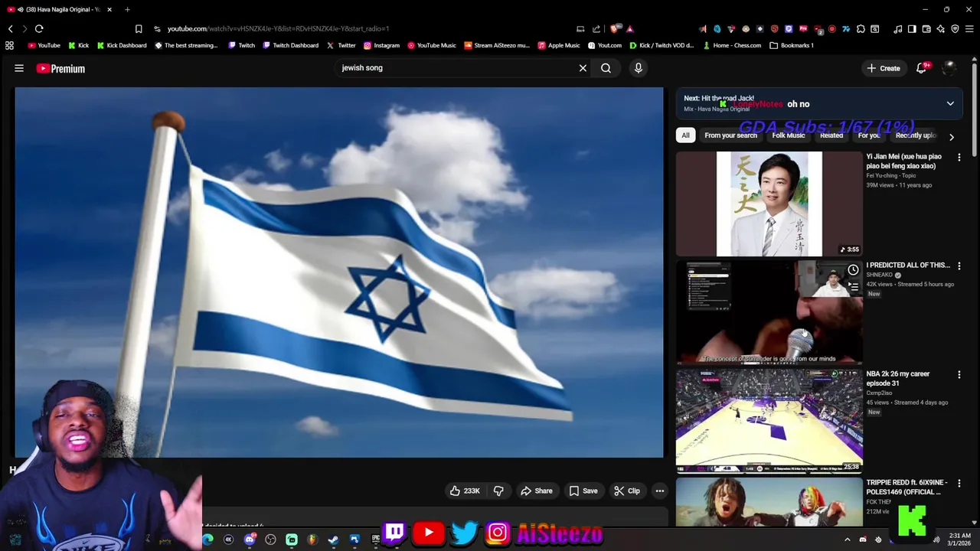The width and height of the screenshot is (980, 551).
Task: Select the Related chip
Action: click(x=831, y=135)
